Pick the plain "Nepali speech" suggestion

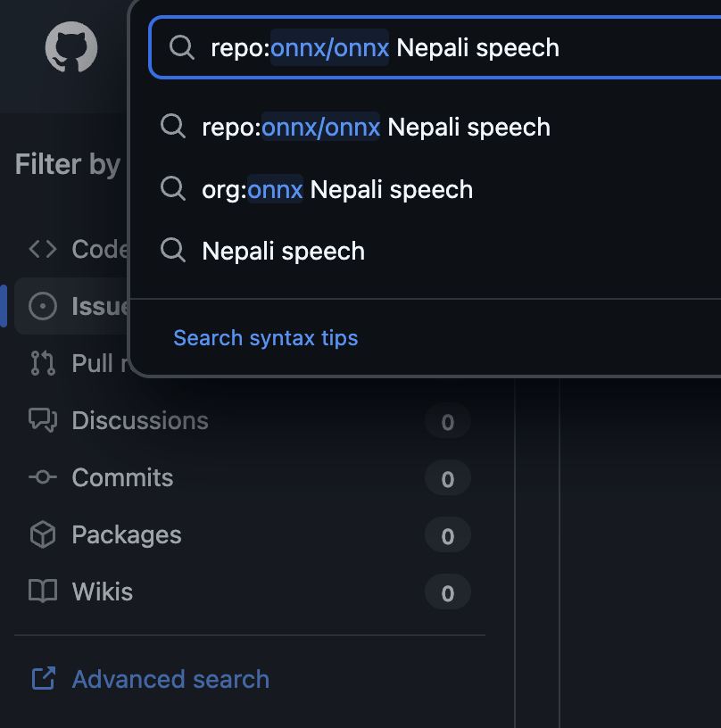[283, 252]
